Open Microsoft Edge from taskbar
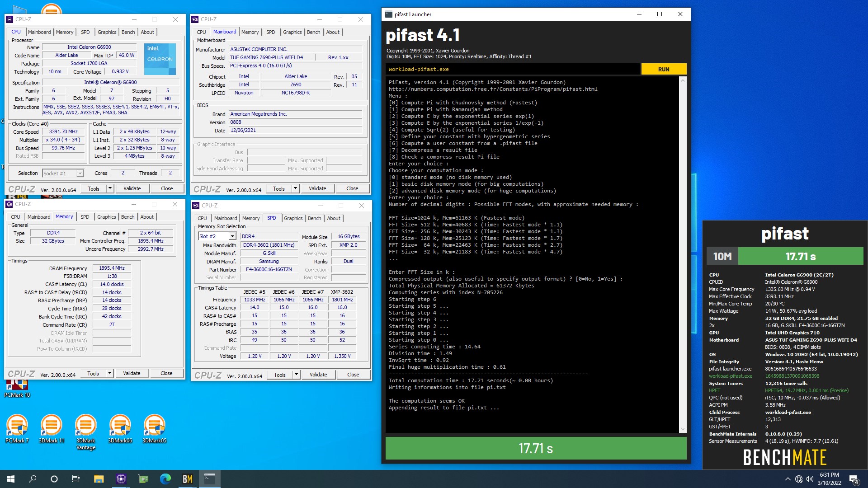868x488 pixels. [x=165, y=479]
